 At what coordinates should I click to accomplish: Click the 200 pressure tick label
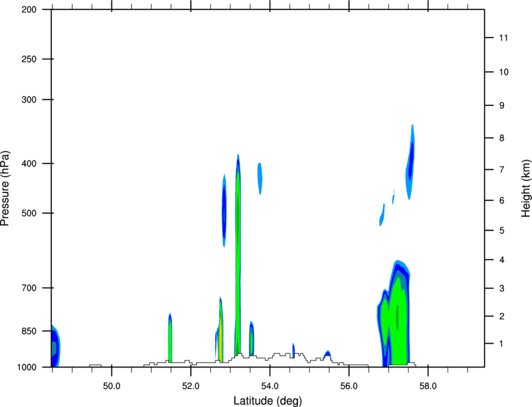coord(29,9)
